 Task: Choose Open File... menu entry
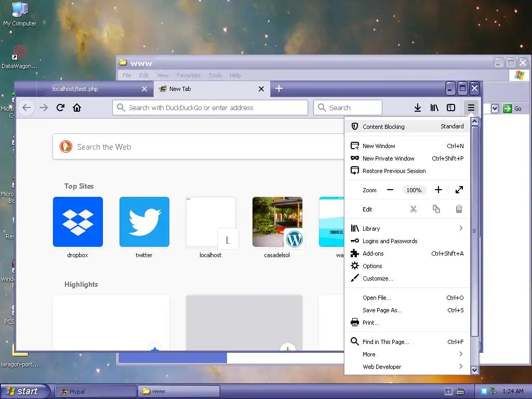(x=407, y=298)
